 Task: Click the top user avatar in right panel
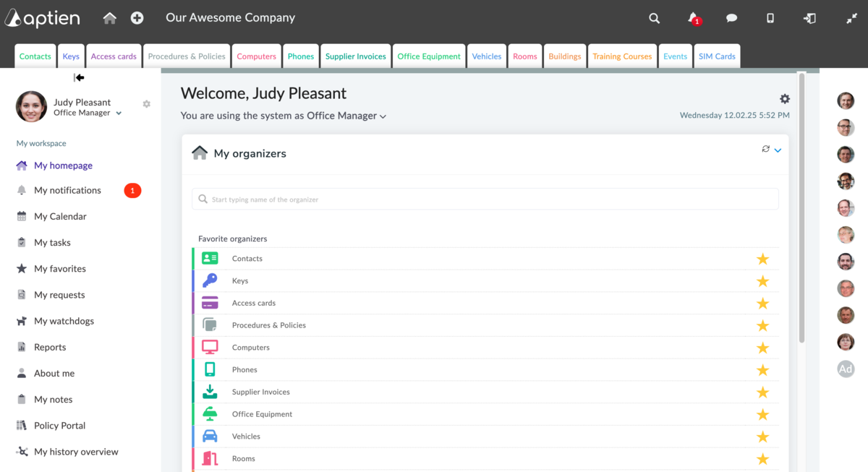pos(846,100)
